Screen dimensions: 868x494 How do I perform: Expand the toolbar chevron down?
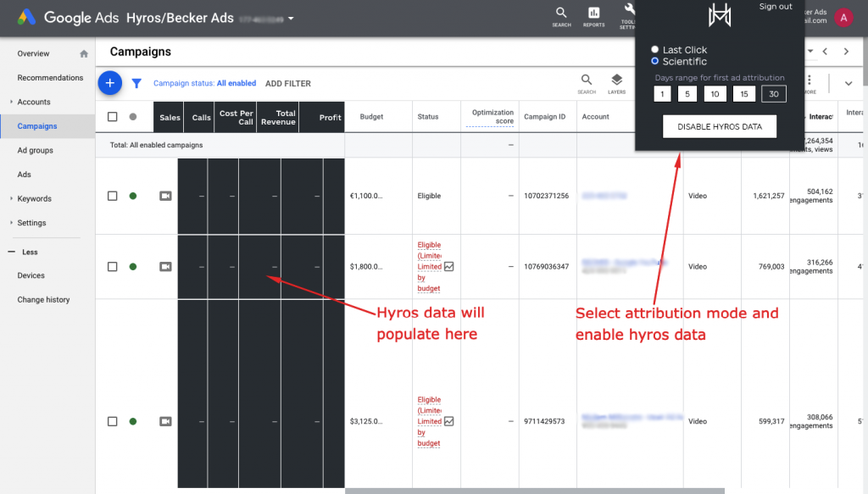point(848,84)
